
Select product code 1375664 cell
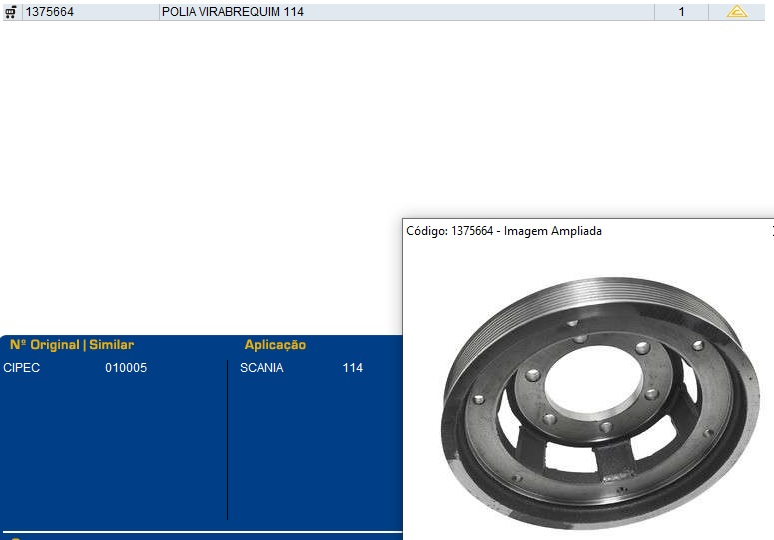tap(49, 12)
